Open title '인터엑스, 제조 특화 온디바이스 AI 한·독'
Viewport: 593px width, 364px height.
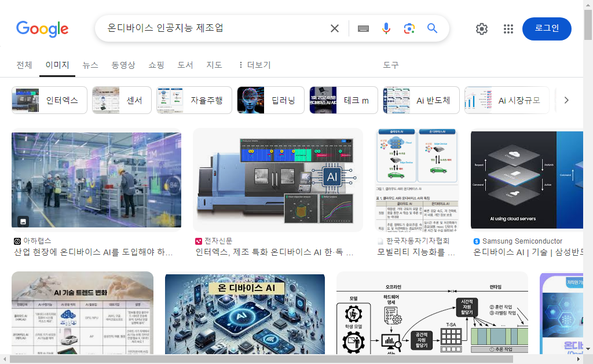pyautogui.click(x=274, y=252)
